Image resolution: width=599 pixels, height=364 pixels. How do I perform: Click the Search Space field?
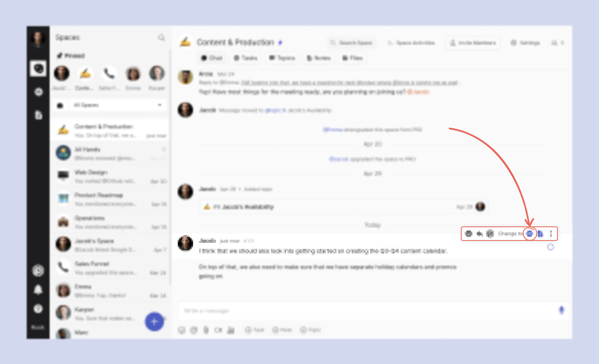(x=351, y=43)
